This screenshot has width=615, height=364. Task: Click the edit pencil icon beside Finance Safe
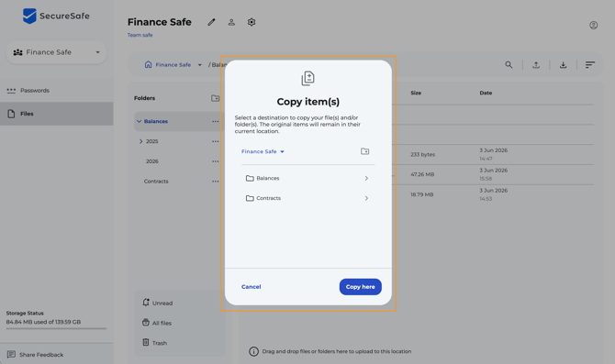coord(211,22)
